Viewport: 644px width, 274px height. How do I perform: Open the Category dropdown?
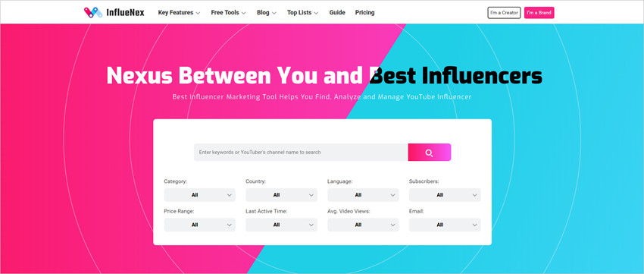pyautogui.click(x=199, y=195)
